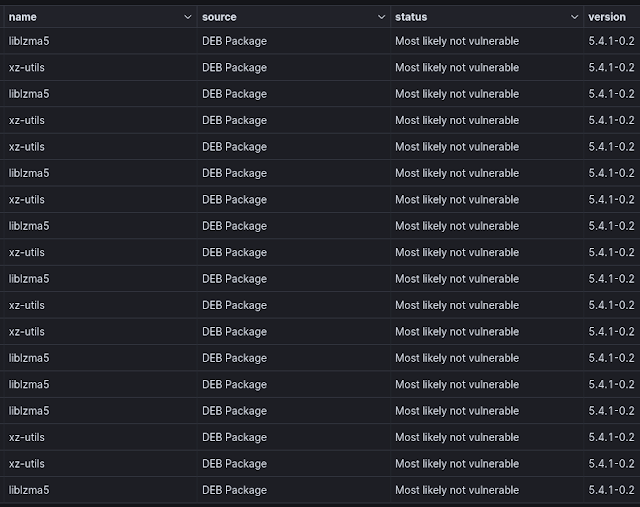
Task: Click first row's Most likely not vulnerable status
Action: (457, 41)
